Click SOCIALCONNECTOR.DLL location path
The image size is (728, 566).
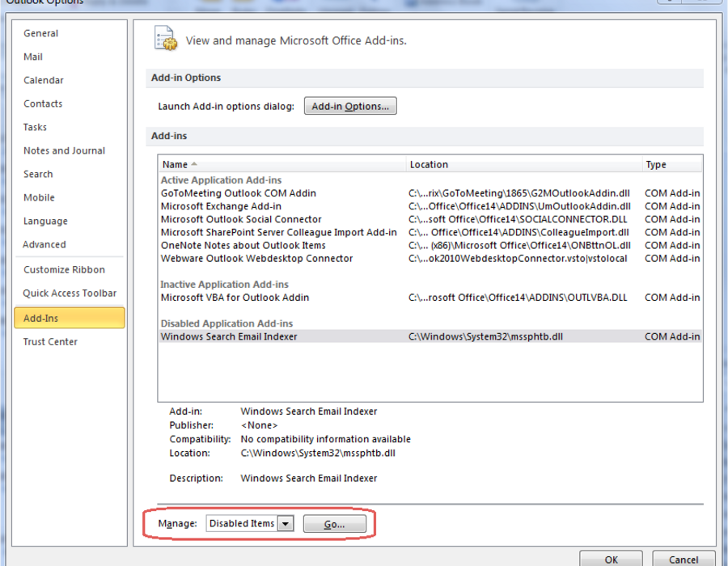518,219
